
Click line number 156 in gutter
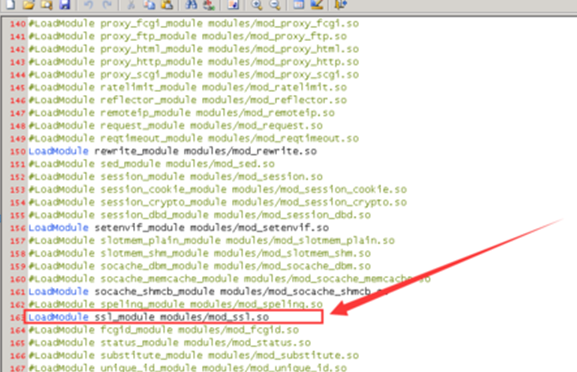click(18, 228)
